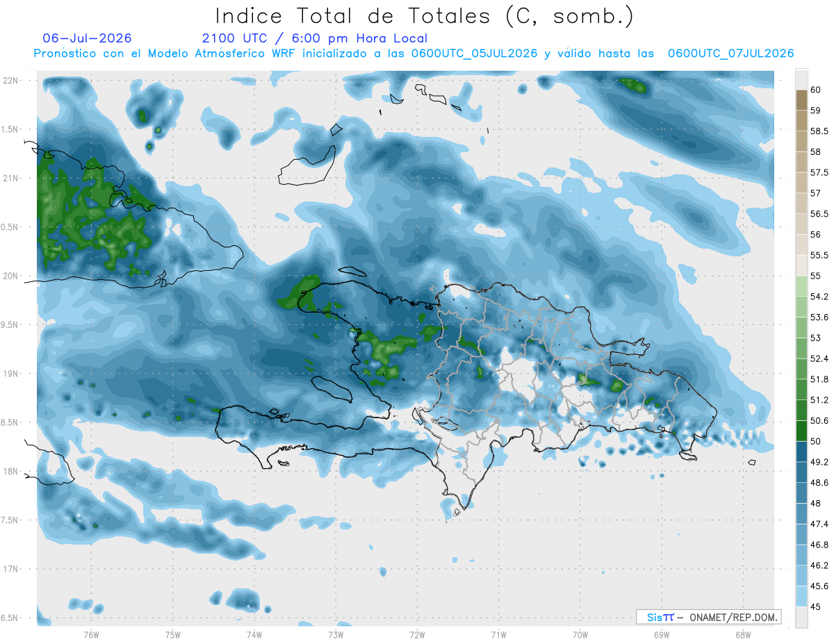Click the '75W' longitude label
834x644 pixels.
pos(172,635)
